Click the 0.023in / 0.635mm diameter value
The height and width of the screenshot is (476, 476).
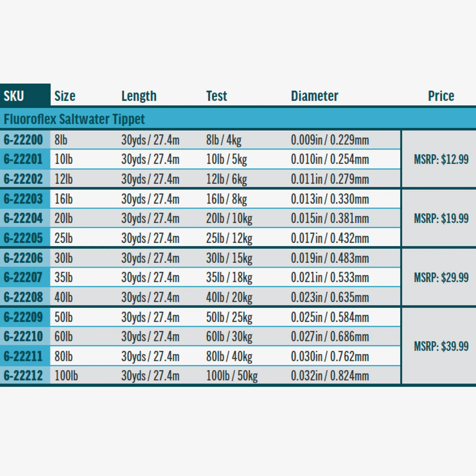tap(330, 297)
